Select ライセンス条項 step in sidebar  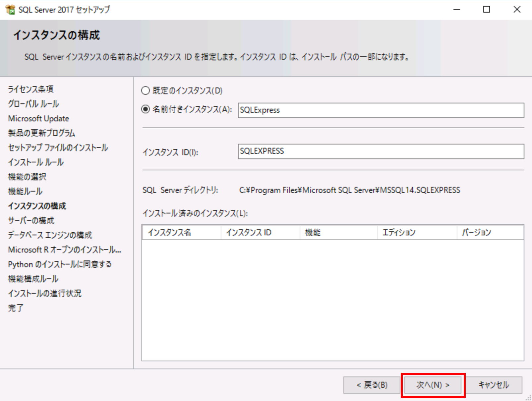[x=31, y=89]
